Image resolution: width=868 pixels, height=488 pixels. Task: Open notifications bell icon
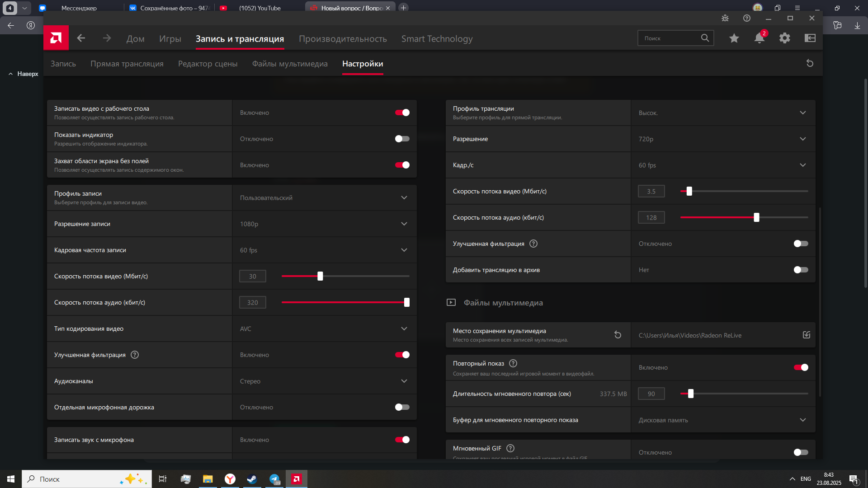click(759, 38)
